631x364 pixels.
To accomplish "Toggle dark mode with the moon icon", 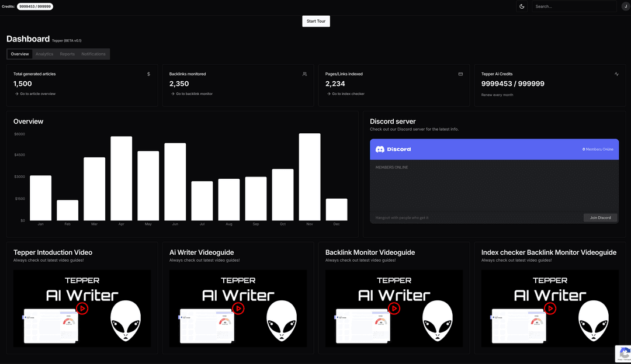I will (522, 6).
